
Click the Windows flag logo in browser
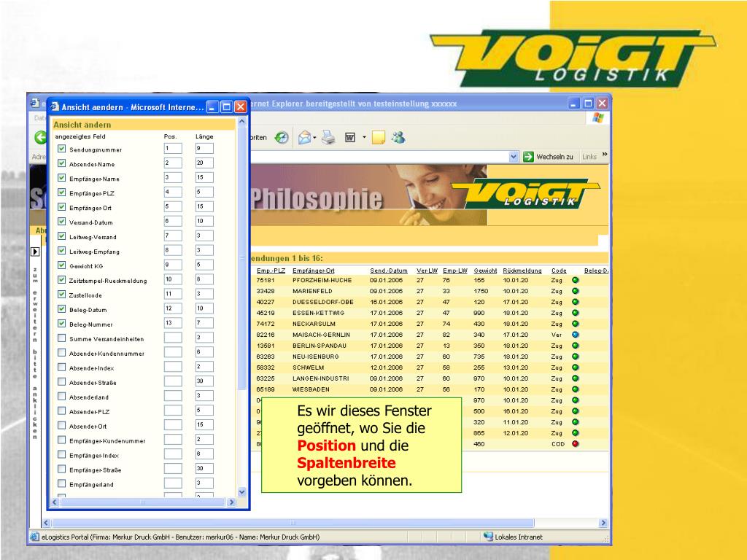598,118
